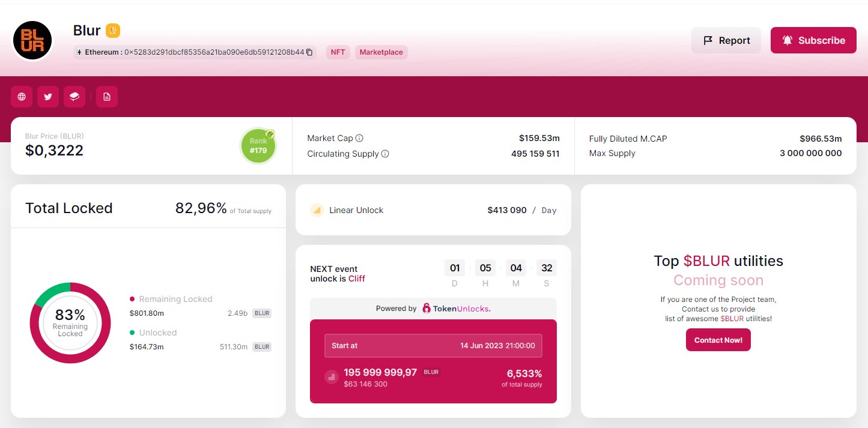Click Total Locked percentage 82,96%
The image size is (868, 428).
pyautogui.click(x=201, y=208)
